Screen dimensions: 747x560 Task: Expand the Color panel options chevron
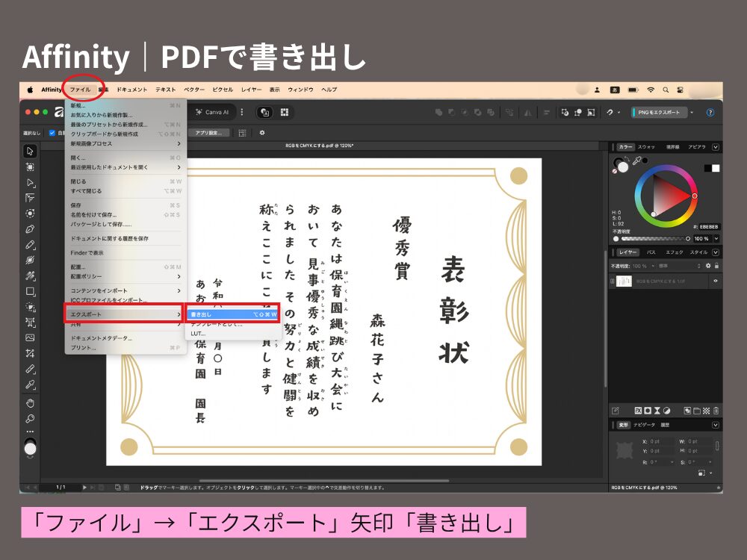click(715, 147)
